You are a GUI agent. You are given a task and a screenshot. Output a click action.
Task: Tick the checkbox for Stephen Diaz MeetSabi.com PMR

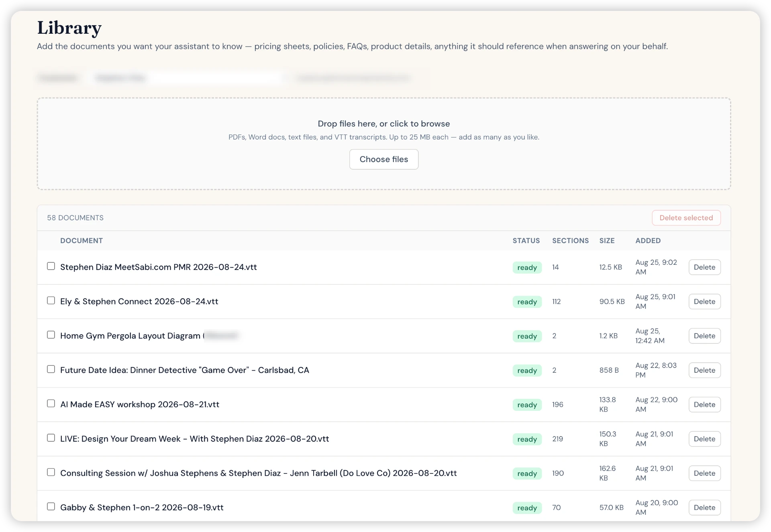pos(51,266)
